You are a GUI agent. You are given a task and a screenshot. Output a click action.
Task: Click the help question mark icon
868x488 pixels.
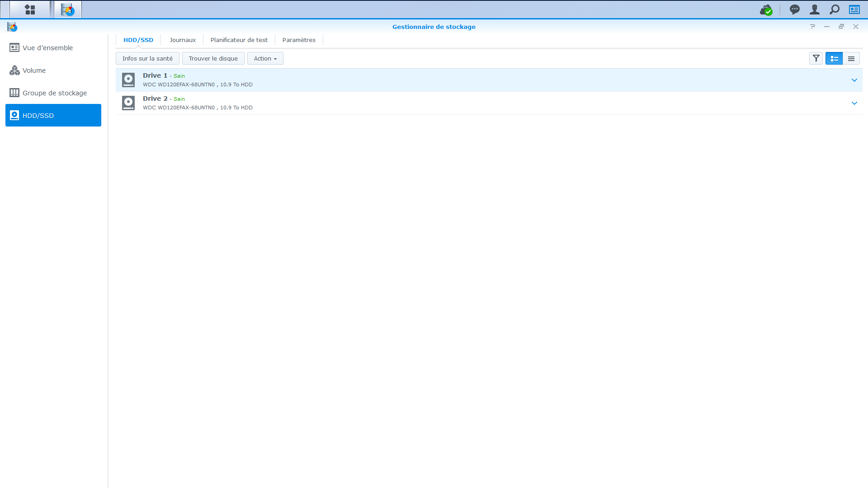[812, 27]
